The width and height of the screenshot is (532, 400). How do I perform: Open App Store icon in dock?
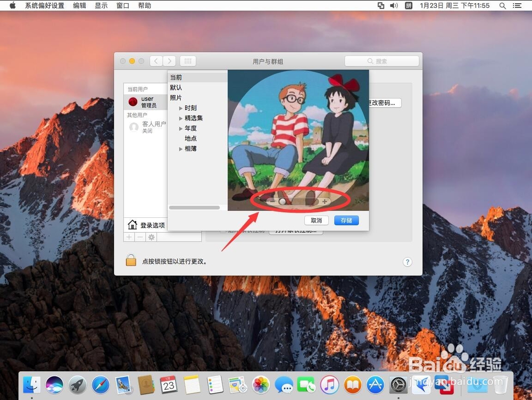[x=375, y=385]
